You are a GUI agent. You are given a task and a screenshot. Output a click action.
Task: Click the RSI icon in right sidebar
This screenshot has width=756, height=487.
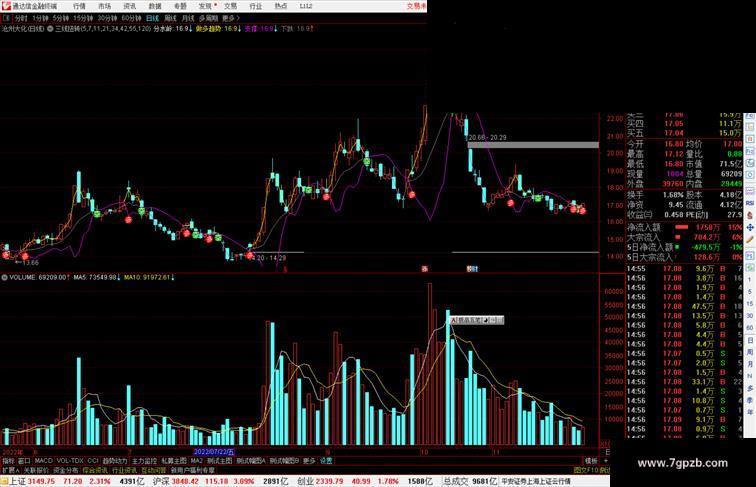click(750, 203)
